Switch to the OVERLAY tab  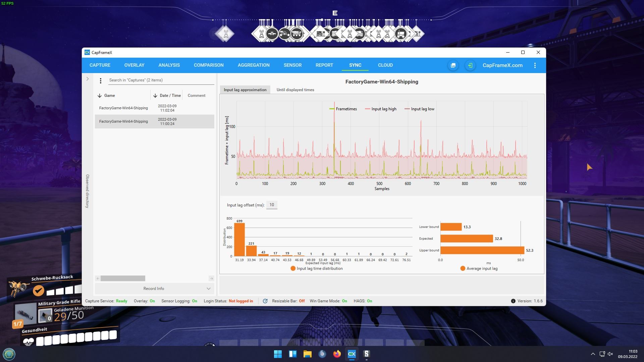pos(134,65)
